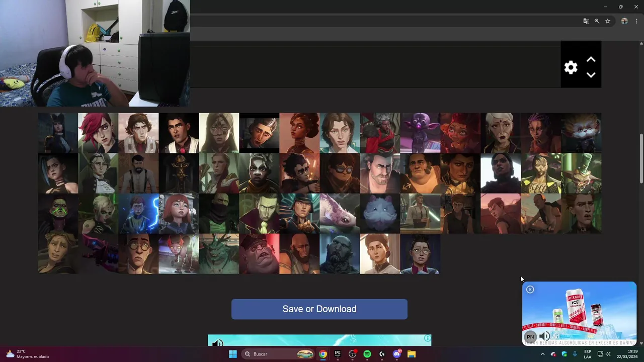
Task: Select the red horned creature image
Action: point(179,253)
